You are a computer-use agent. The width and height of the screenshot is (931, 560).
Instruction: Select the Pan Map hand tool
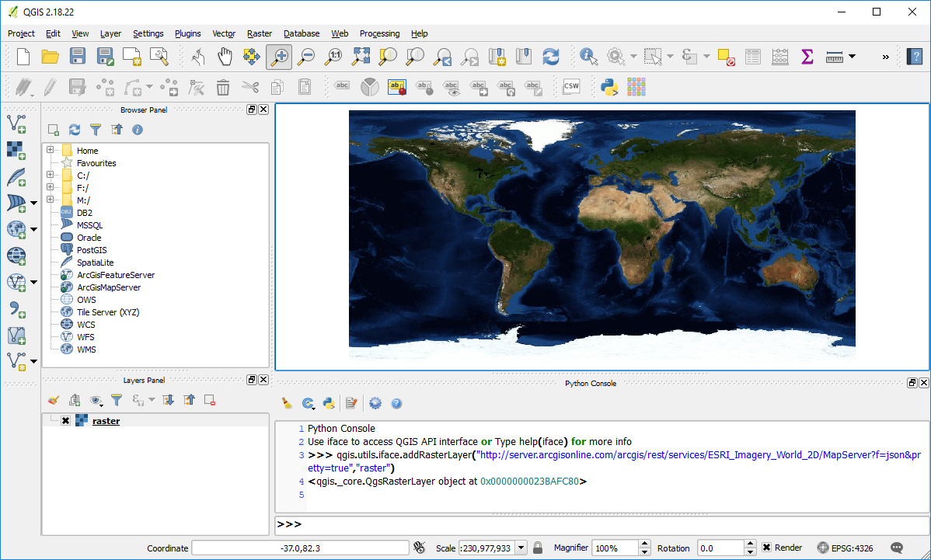tap(225, 56)
